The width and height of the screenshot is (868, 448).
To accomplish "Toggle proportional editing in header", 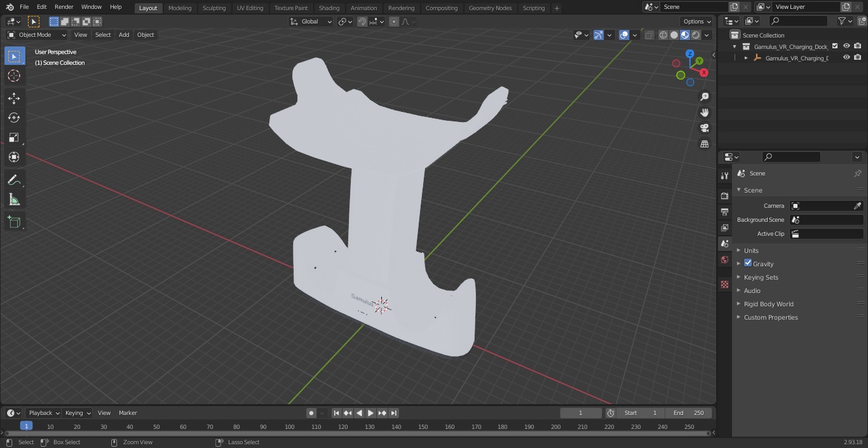I will (394, 22).
